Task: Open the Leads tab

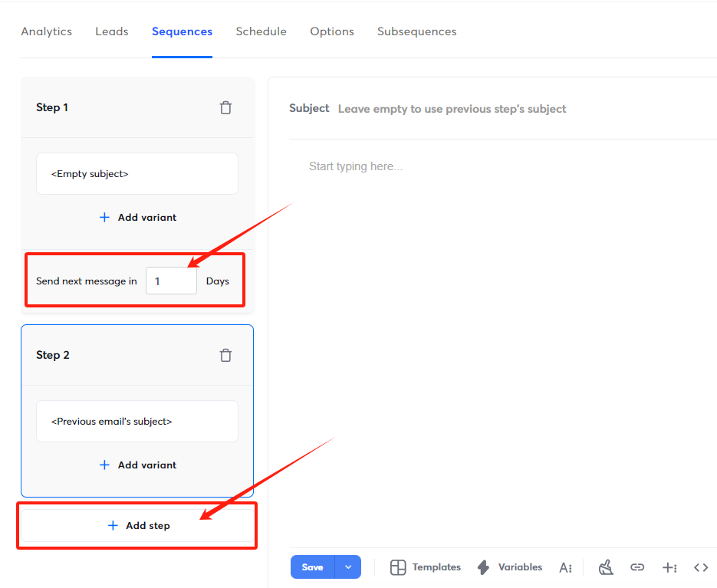Action: tap(111, 31)
